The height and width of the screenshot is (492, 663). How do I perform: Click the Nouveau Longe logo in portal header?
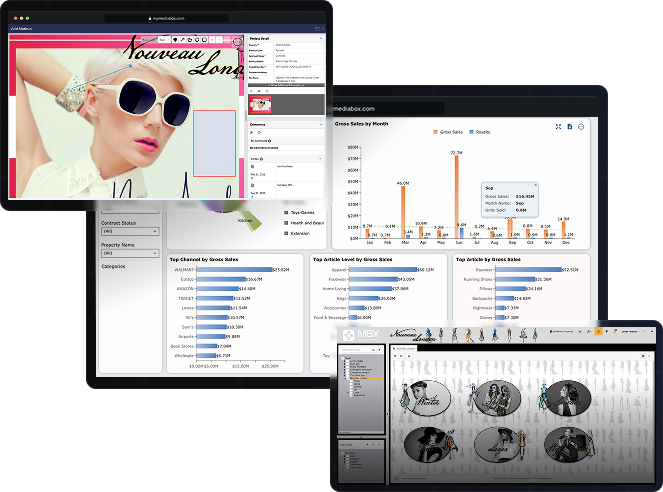coord(412,335)
